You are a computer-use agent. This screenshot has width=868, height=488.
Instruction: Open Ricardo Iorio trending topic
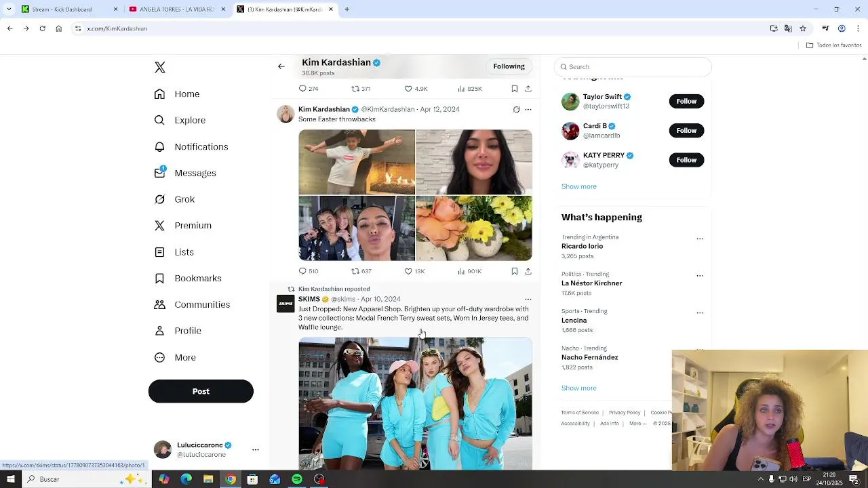click(582, 246)
